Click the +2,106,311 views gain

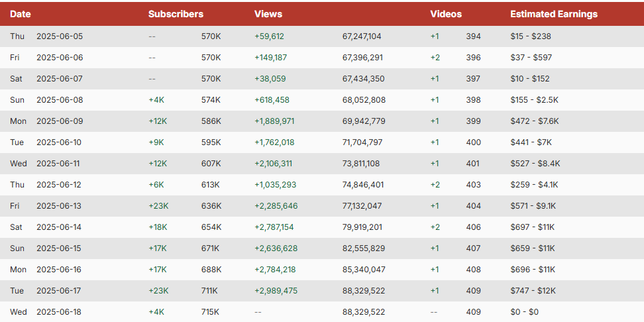[x=273, y=164]
